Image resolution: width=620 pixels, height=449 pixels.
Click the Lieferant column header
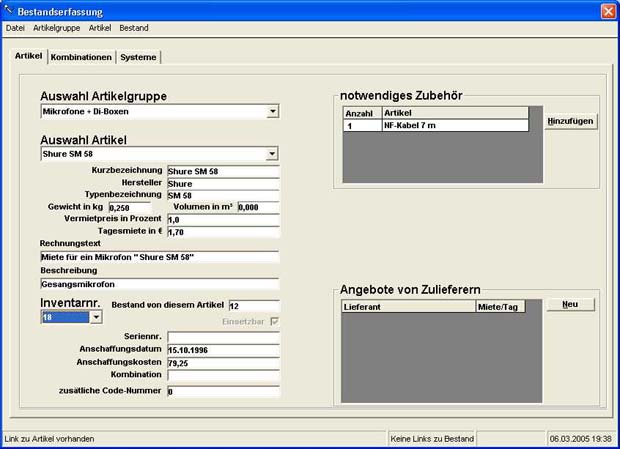point(408,307)
